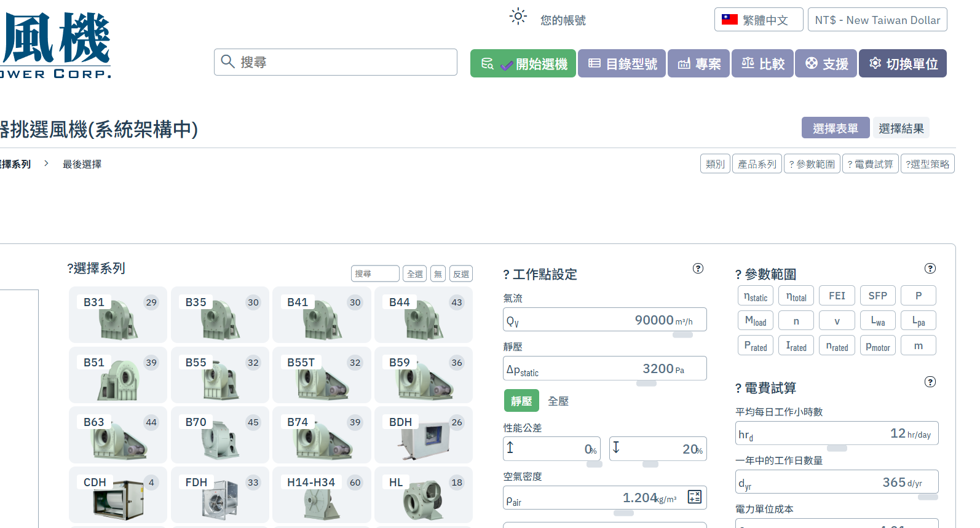Open the 目錄型號 menu
Viewport: 980px width, 528px height.
pos(622,63)
